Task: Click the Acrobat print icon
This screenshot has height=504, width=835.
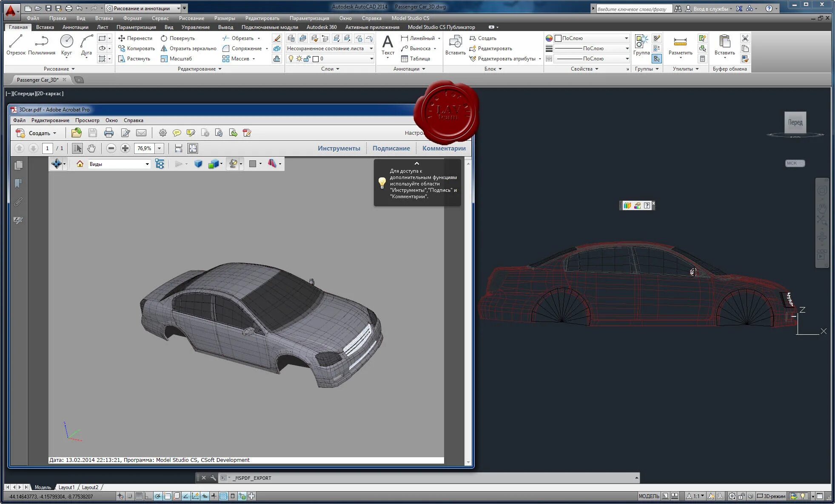Action: (109, 133)
